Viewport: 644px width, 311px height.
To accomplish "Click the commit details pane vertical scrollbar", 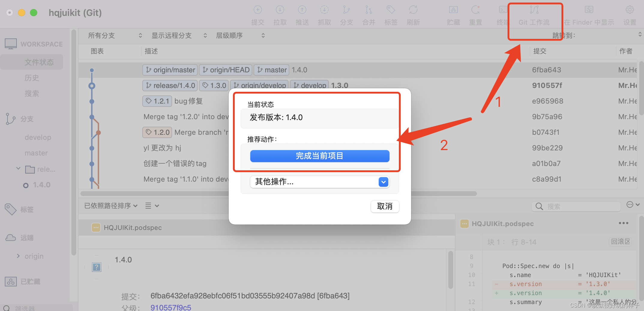I will [450, 270].
